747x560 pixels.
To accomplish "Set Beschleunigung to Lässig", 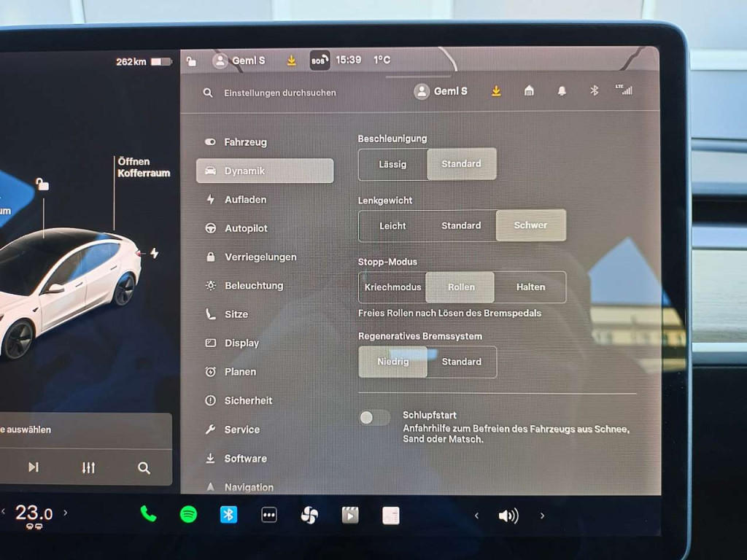I will click(392, 164).
